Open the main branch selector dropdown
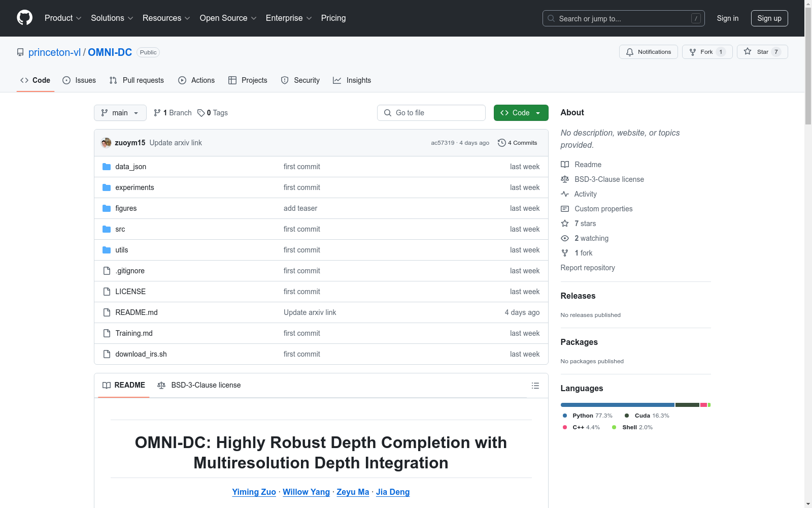Screen dimensions: 812x508 120,113
